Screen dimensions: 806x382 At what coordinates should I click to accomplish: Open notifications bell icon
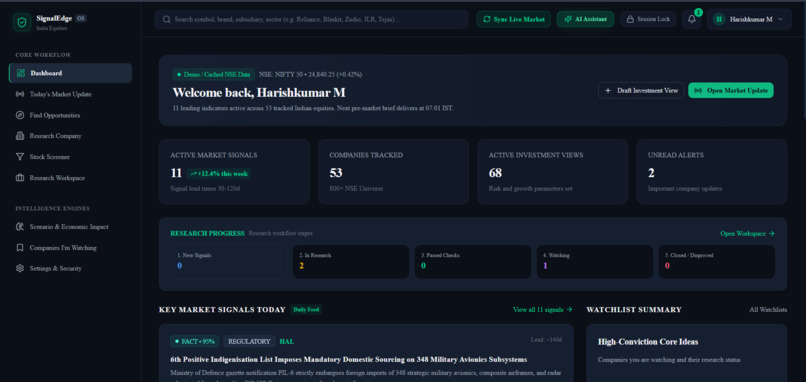[691, 20]
